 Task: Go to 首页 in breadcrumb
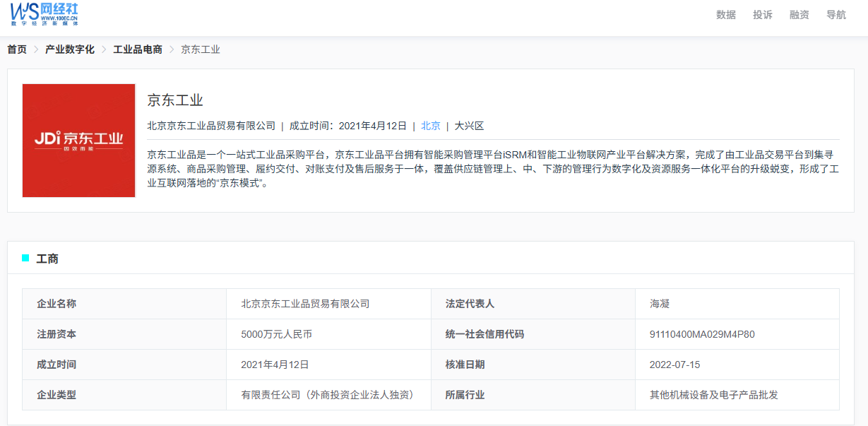point(17,49)
